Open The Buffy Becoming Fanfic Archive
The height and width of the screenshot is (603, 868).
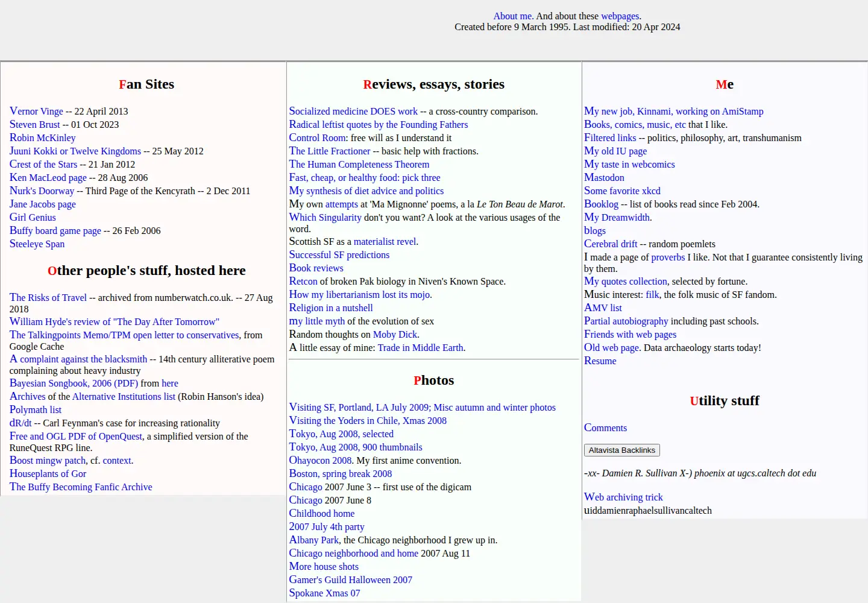pos(81,487)
